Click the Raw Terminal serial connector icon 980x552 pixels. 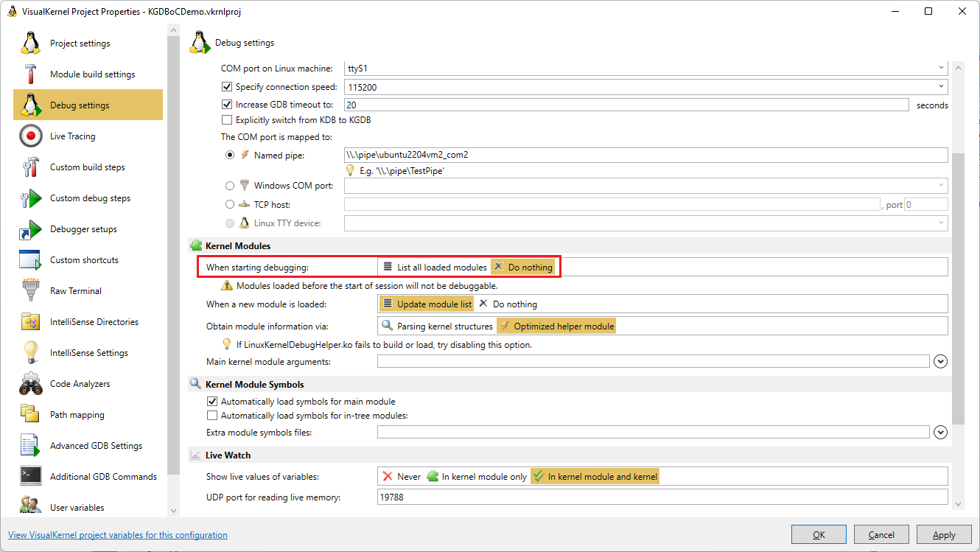point(30,291)
